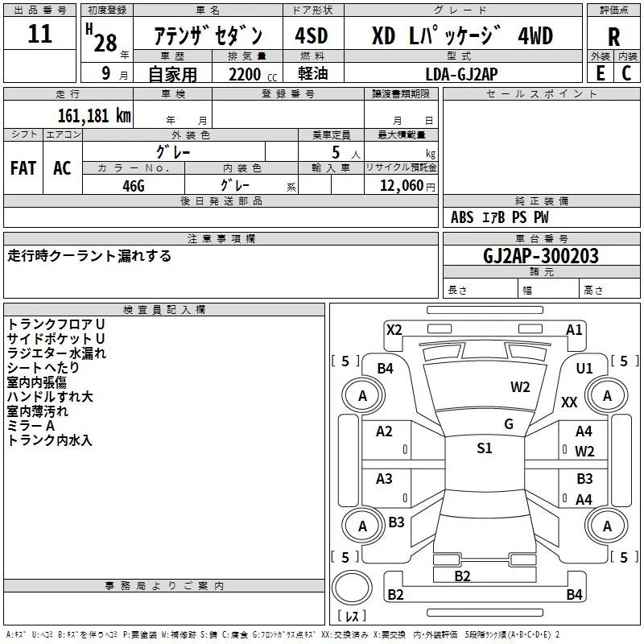644x644 pixels.
Task: Click the A3 door damage mark
Action: tap(384, 478)
